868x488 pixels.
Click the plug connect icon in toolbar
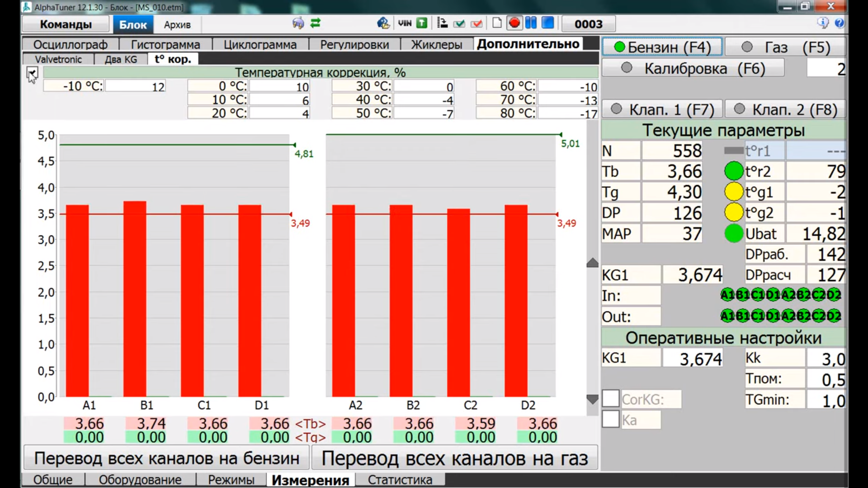(298, 23)
